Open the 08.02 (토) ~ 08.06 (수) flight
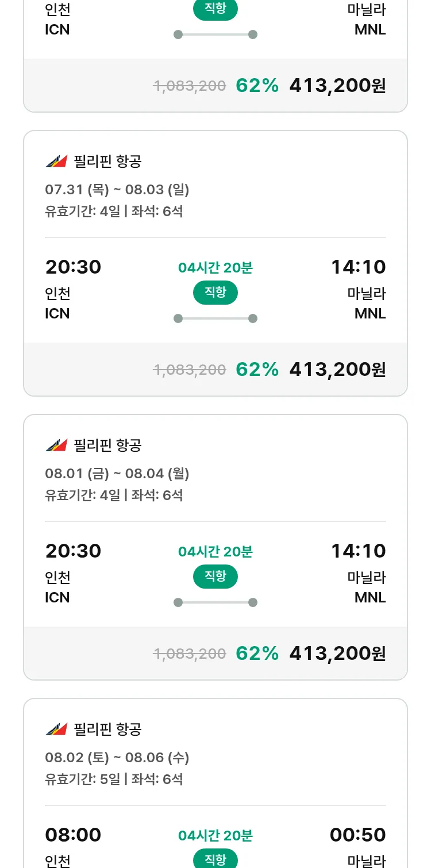Screen dimensions: 431x868 117,757
